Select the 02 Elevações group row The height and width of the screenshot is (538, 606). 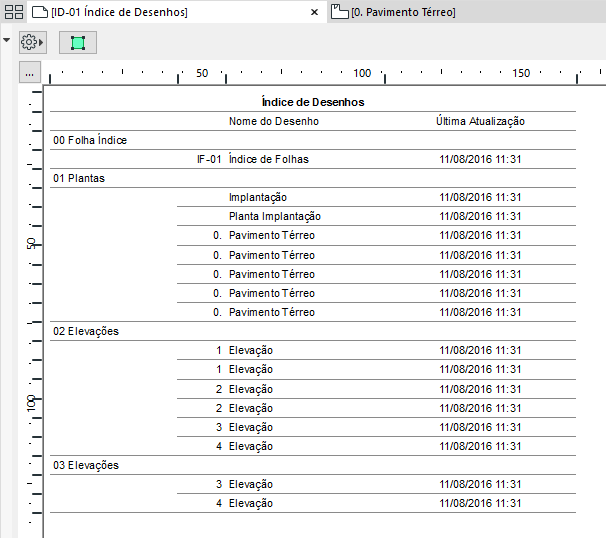point(313,331)
